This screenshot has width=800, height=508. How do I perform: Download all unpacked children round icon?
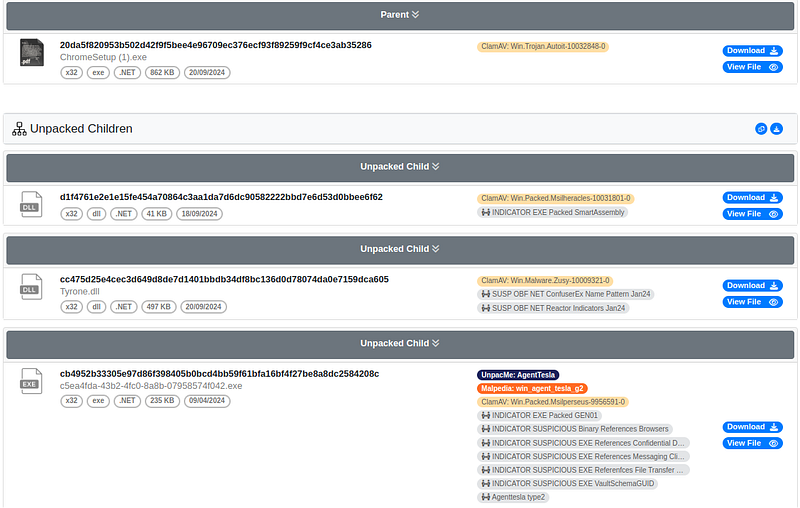click(776, 129)
